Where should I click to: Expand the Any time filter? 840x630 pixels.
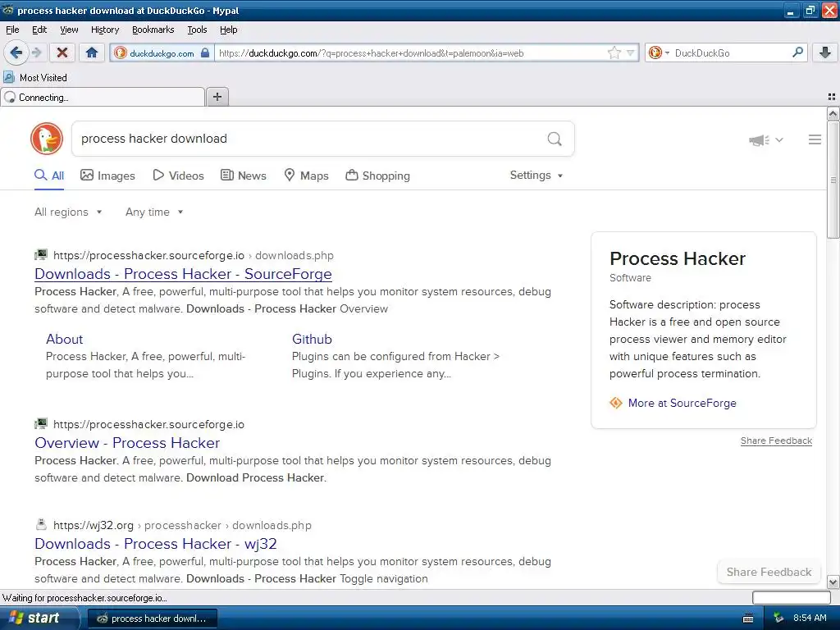(x=154, y=212)
